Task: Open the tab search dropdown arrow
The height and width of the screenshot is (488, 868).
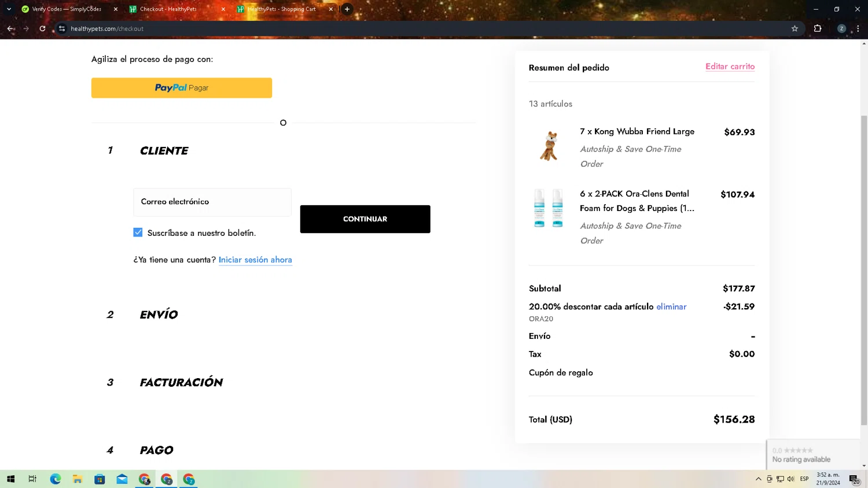Action: click(x=9, y=9)
